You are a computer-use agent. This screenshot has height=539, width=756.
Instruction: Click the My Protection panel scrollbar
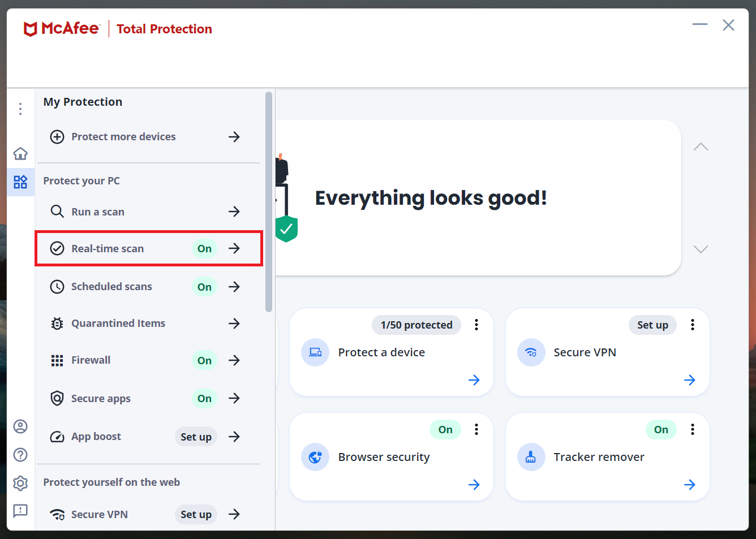(269, 202)
